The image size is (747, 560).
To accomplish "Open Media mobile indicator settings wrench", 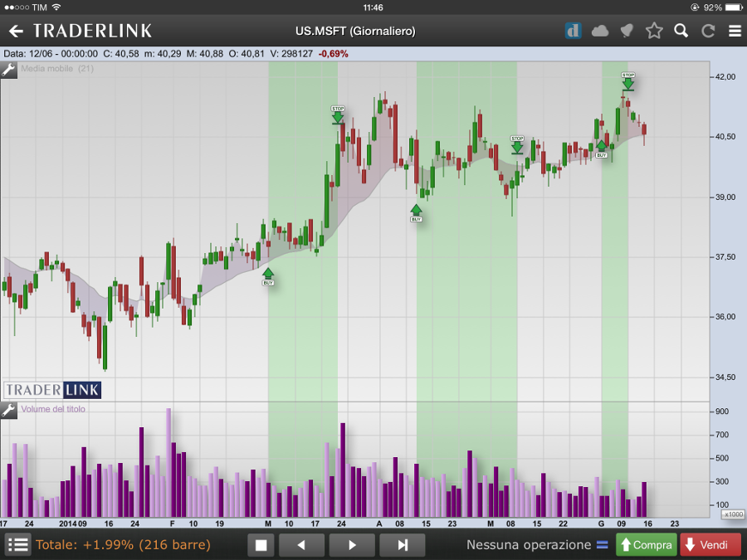I will click(9, 69).
